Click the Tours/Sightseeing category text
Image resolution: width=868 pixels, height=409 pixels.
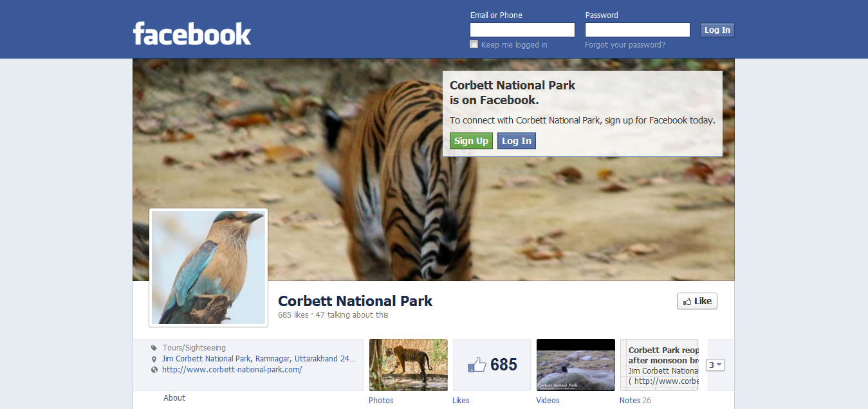[194, 348]
